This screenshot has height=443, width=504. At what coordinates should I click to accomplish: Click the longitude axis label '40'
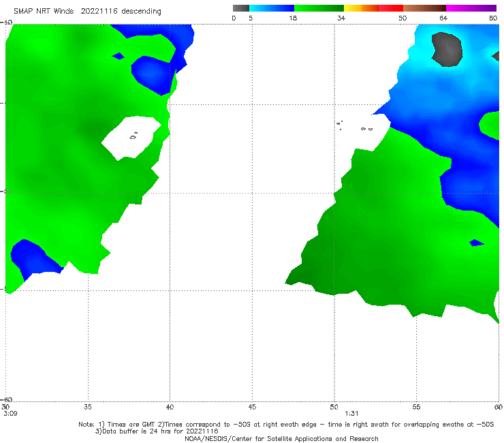click(x=170, y=407)
